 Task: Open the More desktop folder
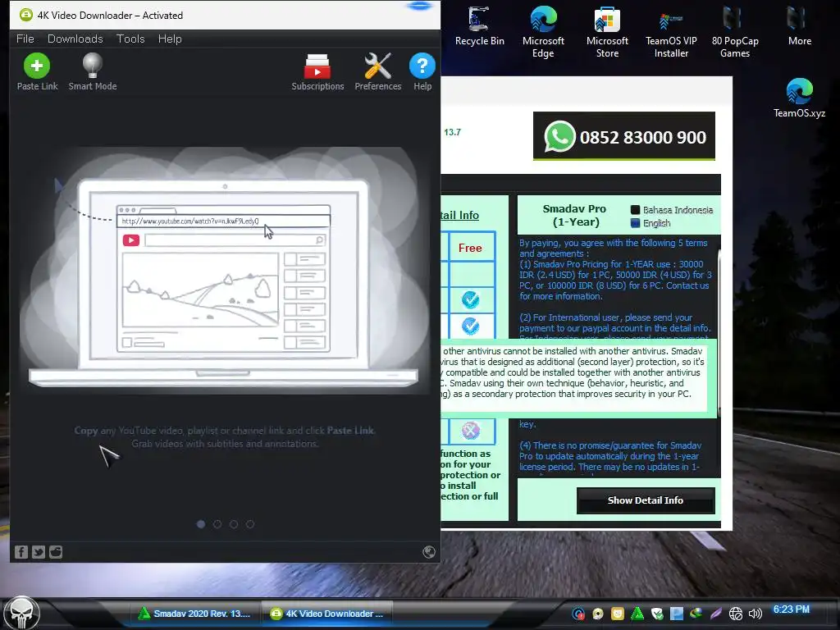click(x=799, y=25)
